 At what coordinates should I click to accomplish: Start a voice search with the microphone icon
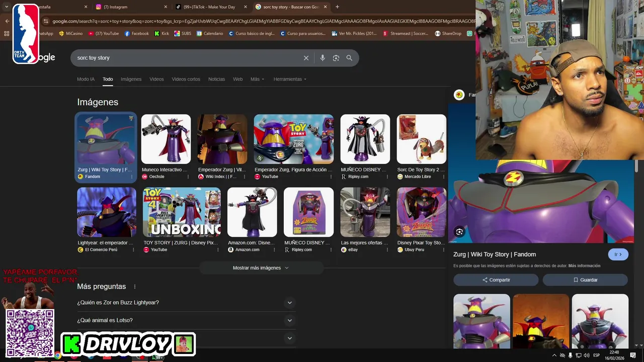click(x=323, y=58)
